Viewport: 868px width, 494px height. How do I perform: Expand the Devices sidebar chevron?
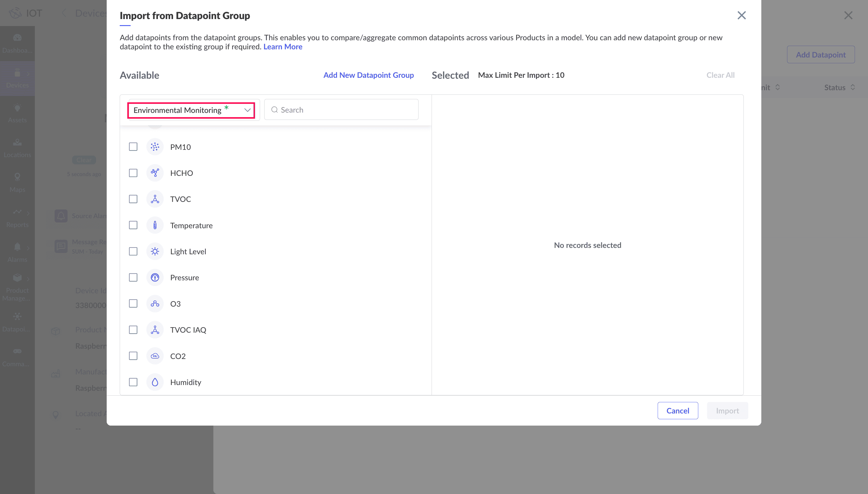(x=28, y=74)
